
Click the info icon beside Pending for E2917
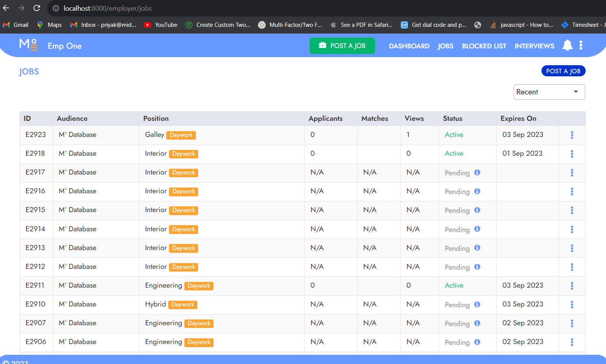477,173
